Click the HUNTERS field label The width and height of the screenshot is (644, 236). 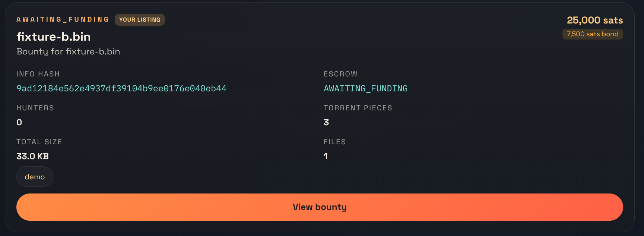coord(35,108)
